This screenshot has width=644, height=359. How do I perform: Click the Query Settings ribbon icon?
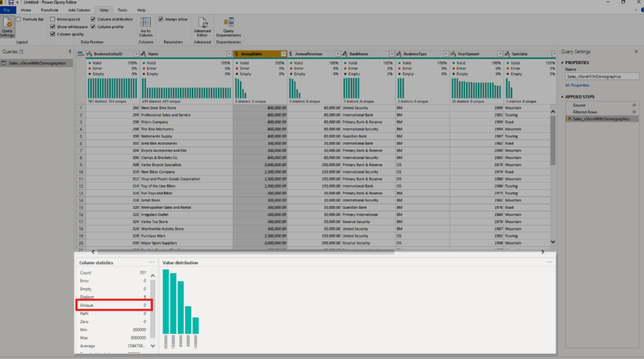click(x=8, y=26)
